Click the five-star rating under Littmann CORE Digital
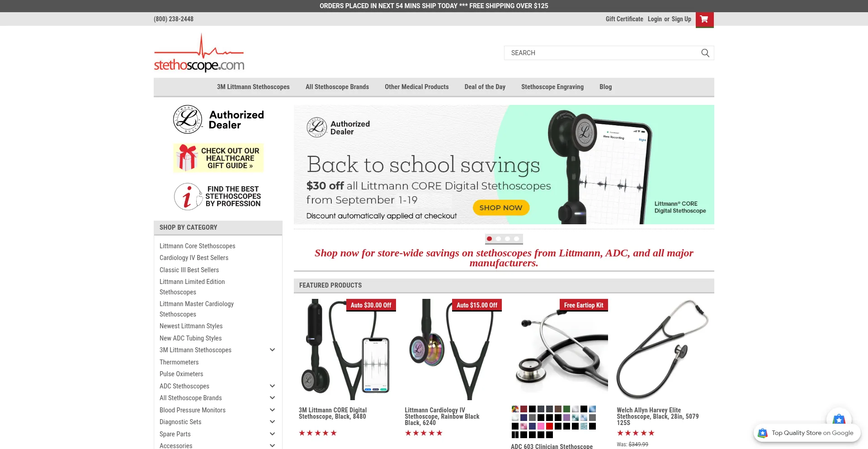 (x=318, y=433)
